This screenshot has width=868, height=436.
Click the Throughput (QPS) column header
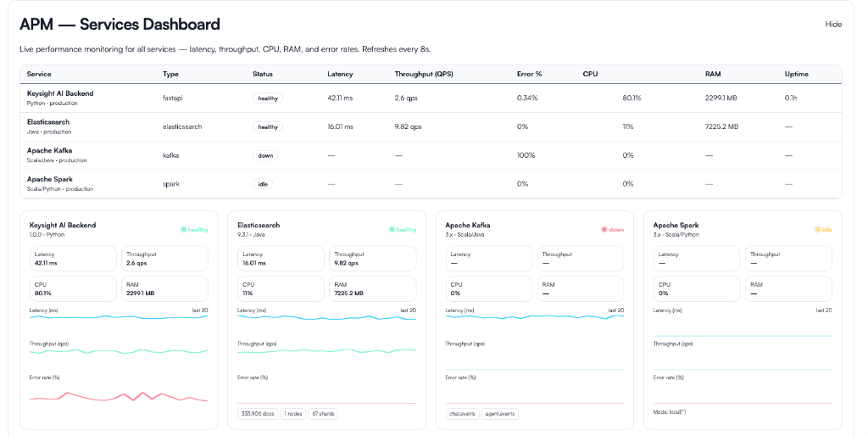tap(424, 74)
